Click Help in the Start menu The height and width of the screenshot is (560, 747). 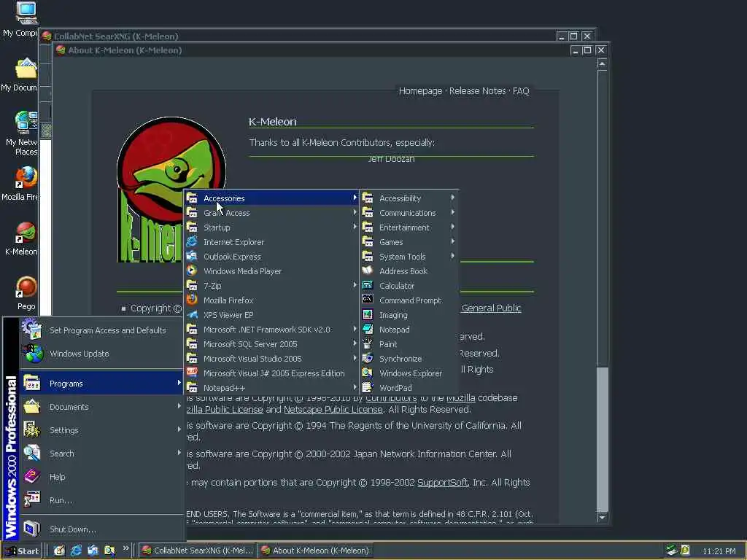click(x=101, y=477)
